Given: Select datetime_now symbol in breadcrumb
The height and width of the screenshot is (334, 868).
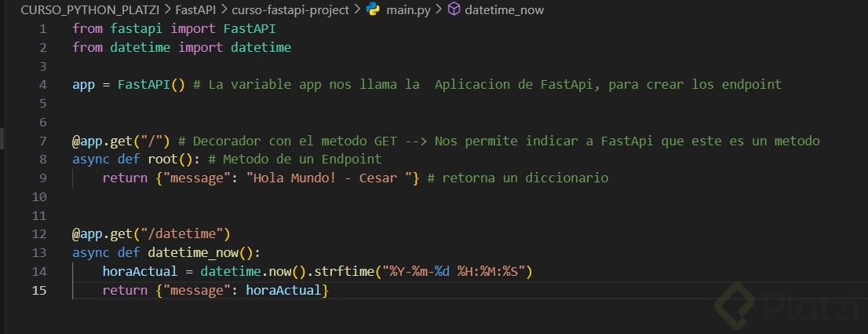Looking at the screenshot, I should pos(505,10).
